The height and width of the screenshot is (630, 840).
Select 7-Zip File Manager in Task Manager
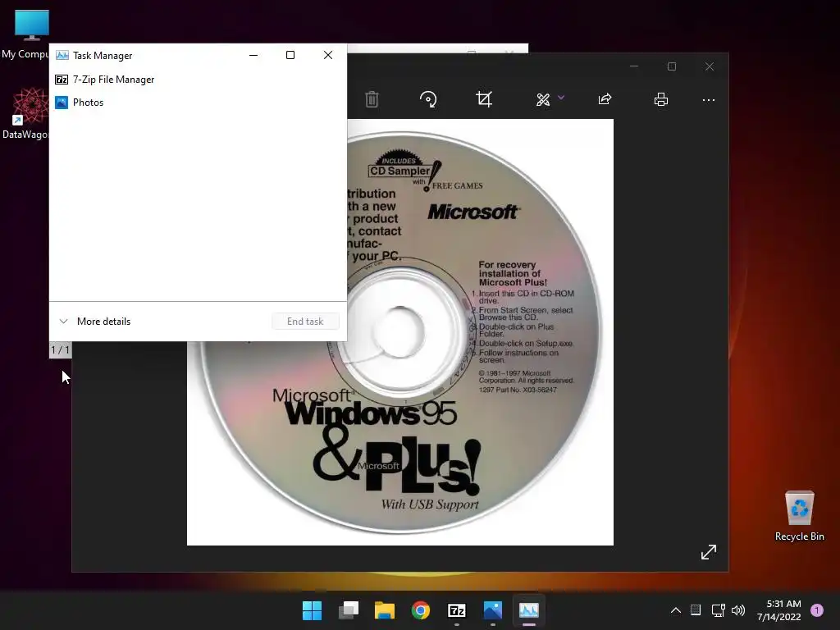pos(198,80)
